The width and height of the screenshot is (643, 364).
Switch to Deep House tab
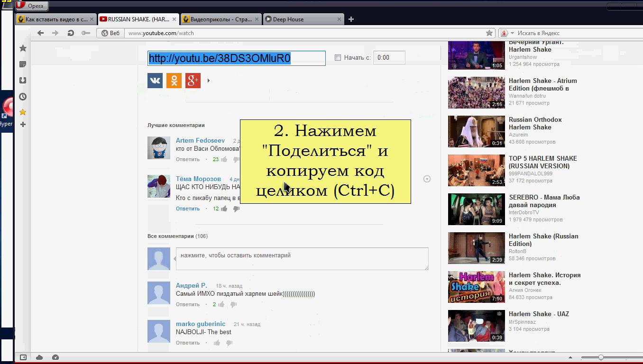[303, 19]
